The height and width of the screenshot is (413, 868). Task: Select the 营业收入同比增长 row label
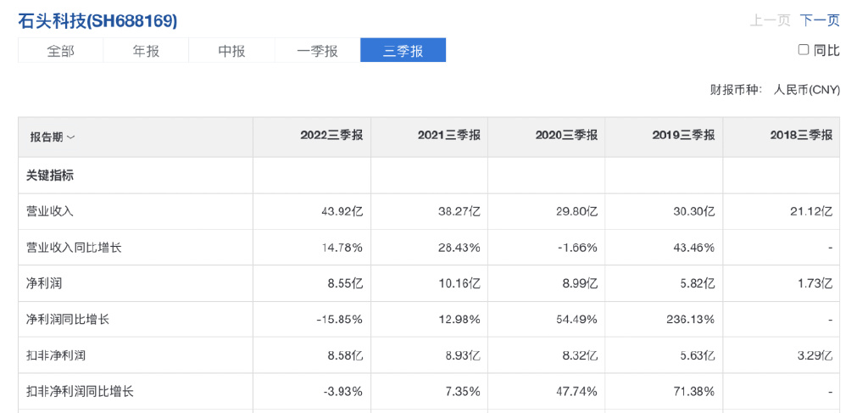[x=74, y=248]
